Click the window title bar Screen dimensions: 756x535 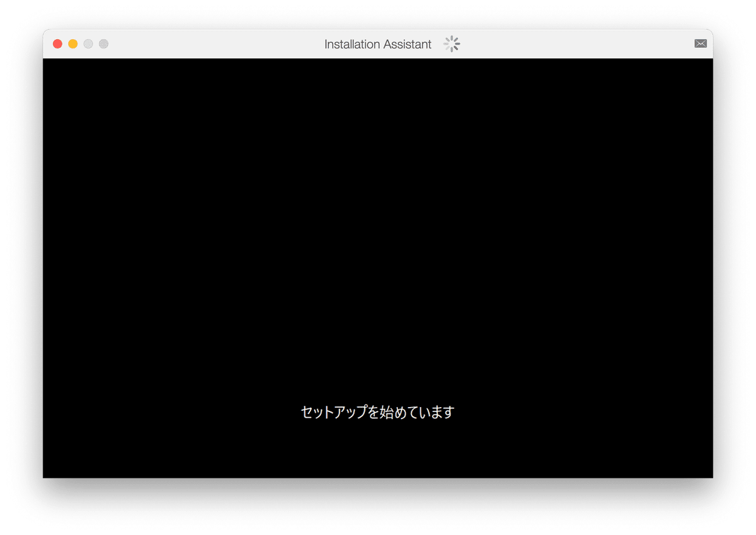[252, 43]
